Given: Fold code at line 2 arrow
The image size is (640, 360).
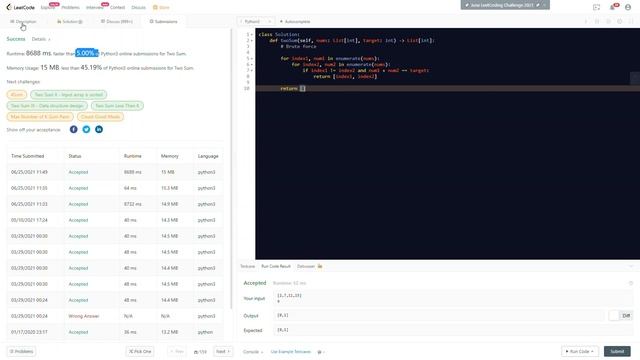Looking at the screenshot, I should pyautogui.click(x=252, y=40).
